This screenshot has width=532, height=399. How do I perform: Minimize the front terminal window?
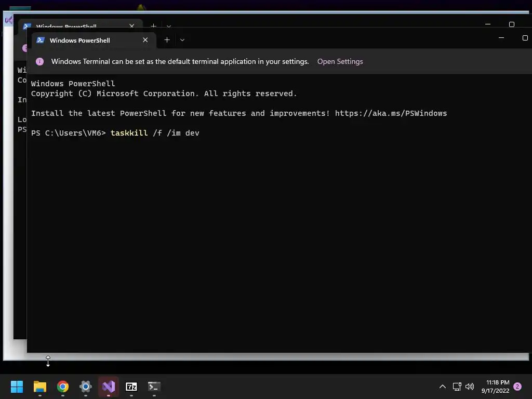point(501,38)
